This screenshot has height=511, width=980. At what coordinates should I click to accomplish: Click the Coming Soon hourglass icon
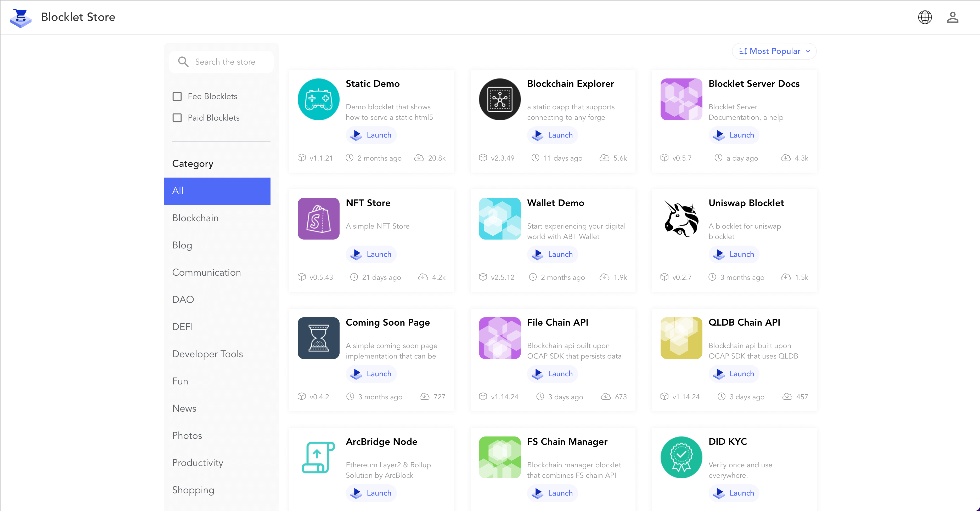(318, 338)
